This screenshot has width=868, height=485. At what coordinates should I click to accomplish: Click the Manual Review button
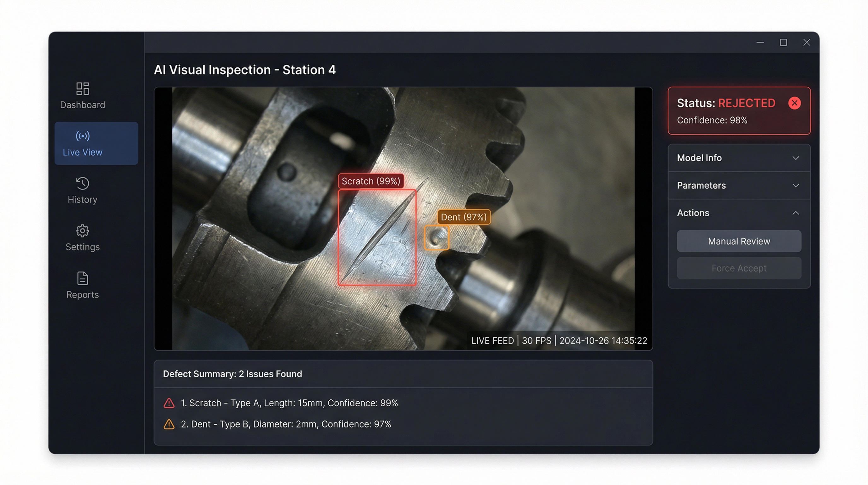point(739,241)
